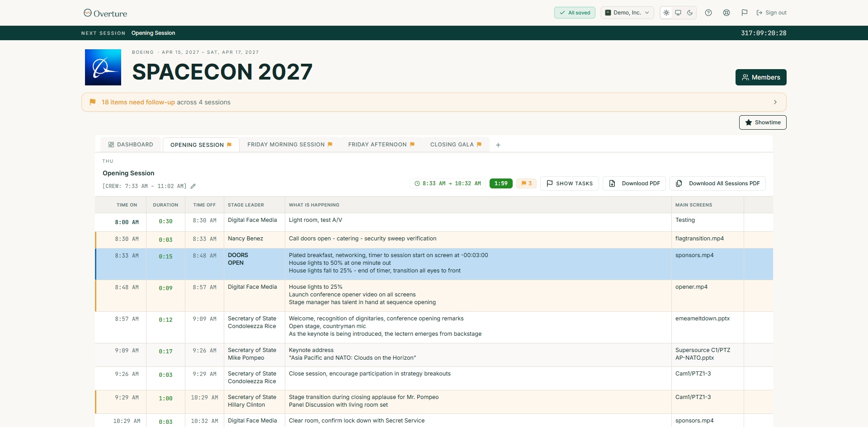
Task: Expand the 18 items need follow-up banner
Action: coord(434,102)
